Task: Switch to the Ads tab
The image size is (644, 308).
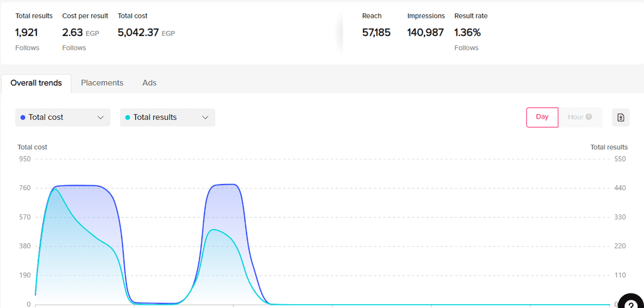Action: click(150, 83)
